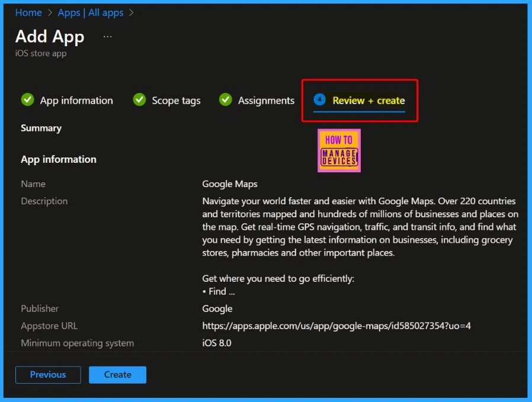Click the green checkmark beside Scope tags
The height and width of the screenshot is (402, 532).
point(139,99)
